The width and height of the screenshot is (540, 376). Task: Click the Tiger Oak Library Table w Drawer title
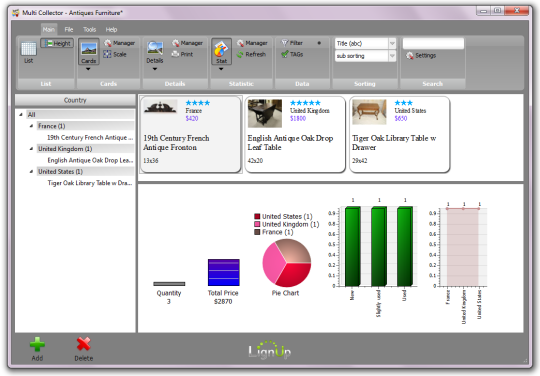coord(394,143)
